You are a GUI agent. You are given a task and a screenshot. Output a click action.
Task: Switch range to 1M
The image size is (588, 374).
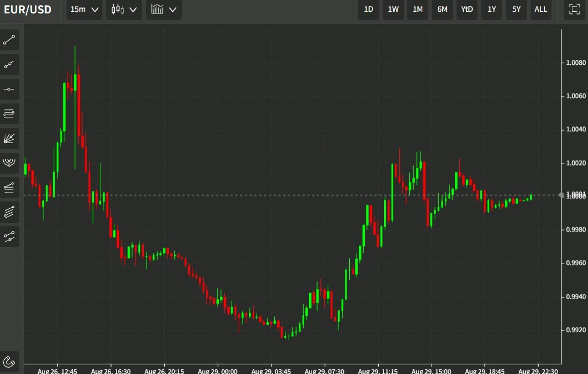click(x=418, y=9)
